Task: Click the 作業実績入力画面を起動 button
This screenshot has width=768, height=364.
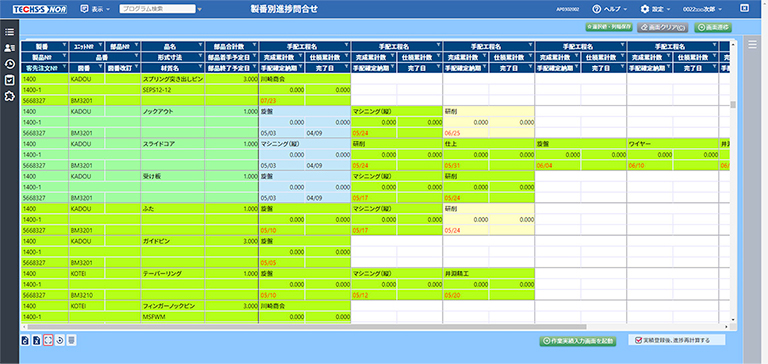Action: (x=577, y=340)
